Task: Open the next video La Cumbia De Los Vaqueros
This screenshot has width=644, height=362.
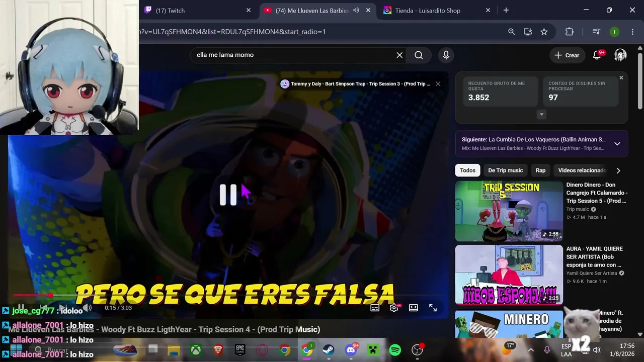Action: (533, 140)
